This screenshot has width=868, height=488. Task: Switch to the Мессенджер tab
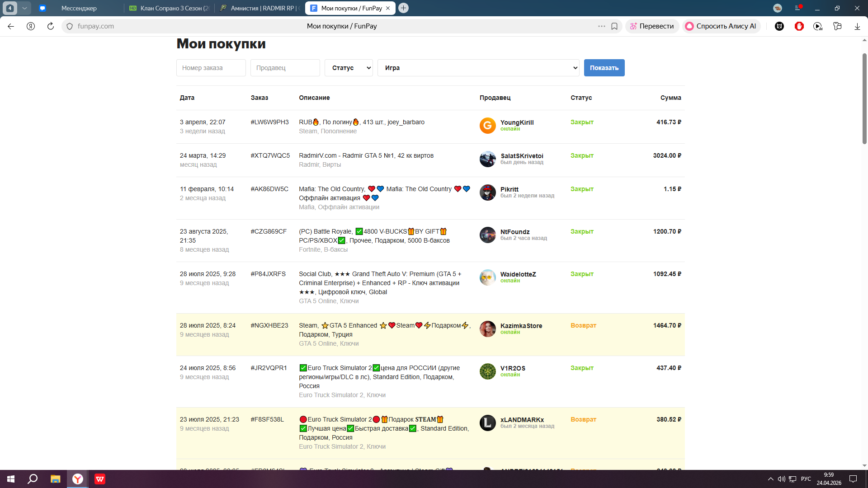click(x=79, y=8)
